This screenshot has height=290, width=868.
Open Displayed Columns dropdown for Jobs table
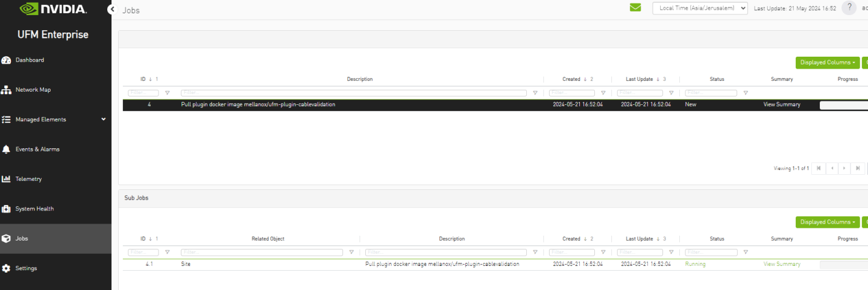[x=827, y=63]
